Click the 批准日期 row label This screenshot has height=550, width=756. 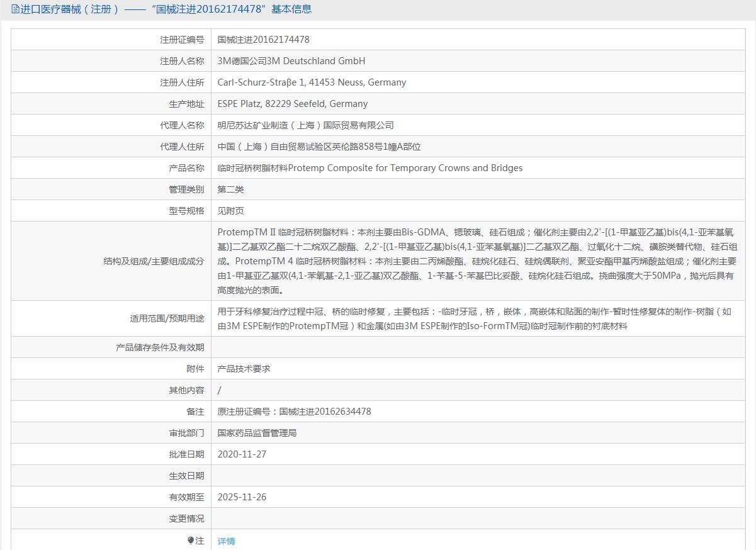(x=187, y=454)
